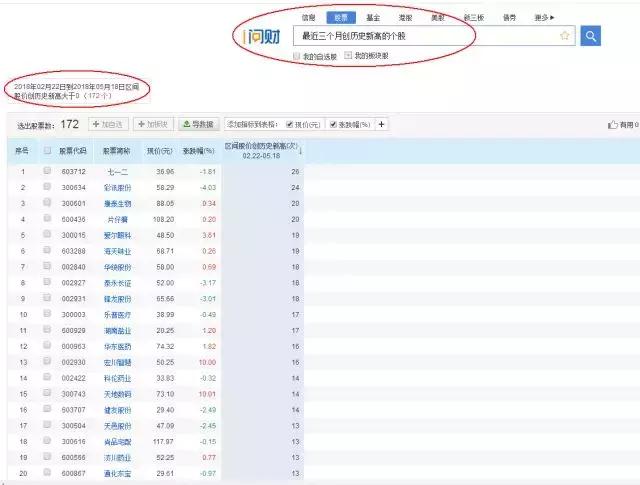Switch to the 美股 tab

tap(438, 18)
